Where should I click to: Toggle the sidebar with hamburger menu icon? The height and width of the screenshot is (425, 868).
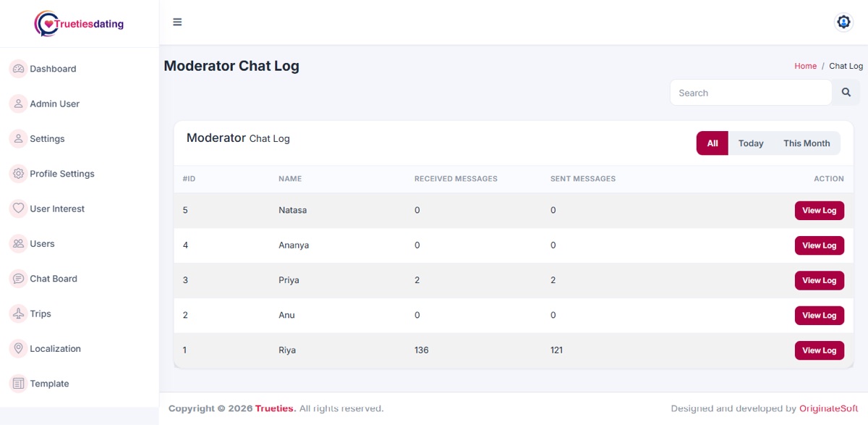pos(177,22)
